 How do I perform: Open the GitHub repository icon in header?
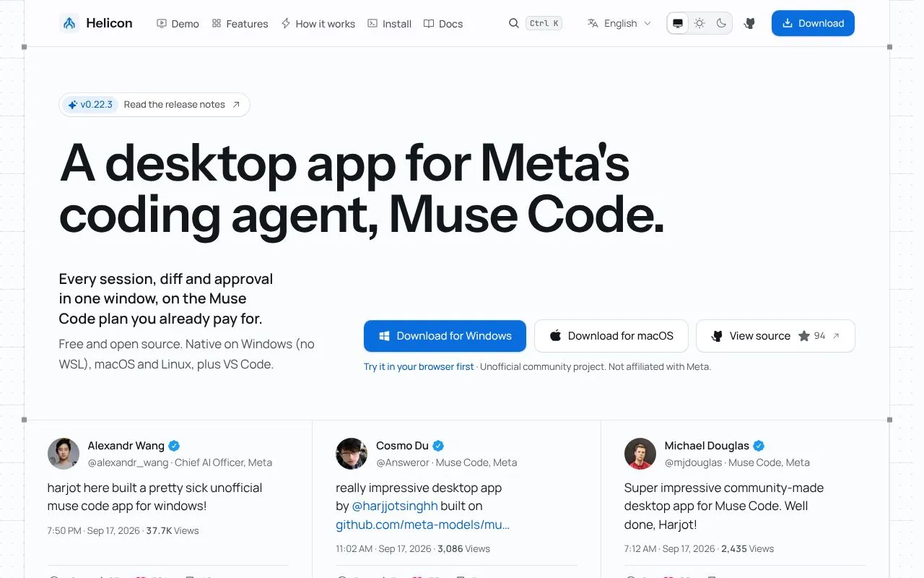tap(749, 23)
